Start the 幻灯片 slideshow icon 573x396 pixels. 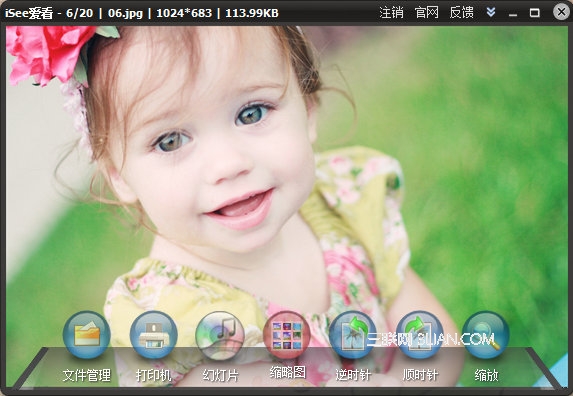(x=220, y=335)
